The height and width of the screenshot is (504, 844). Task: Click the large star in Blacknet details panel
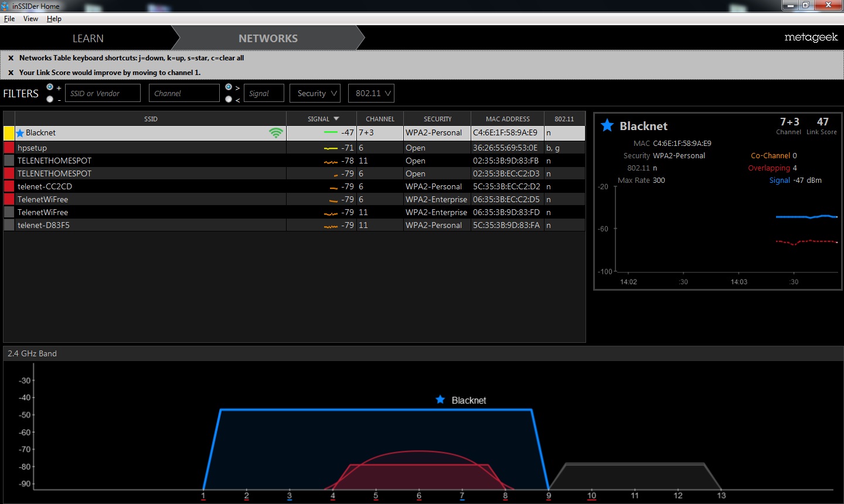point(607,125)
